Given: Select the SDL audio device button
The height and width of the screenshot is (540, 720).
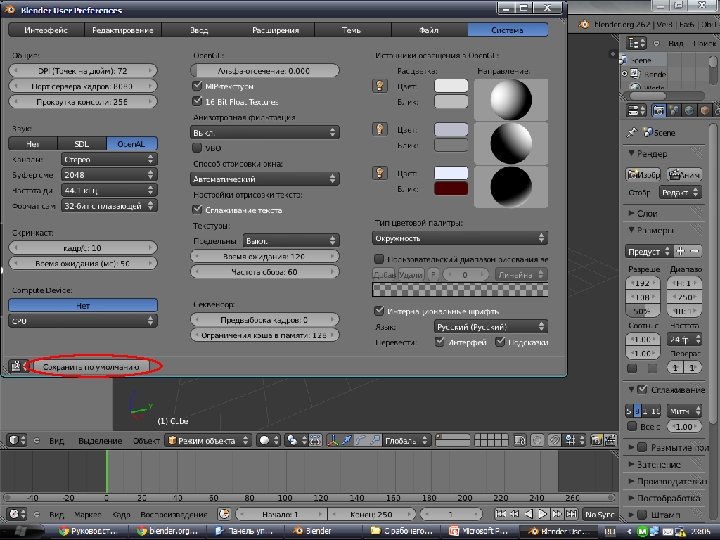Looking at the screenshot, I should pyautogui.click(x=82, y=144).
